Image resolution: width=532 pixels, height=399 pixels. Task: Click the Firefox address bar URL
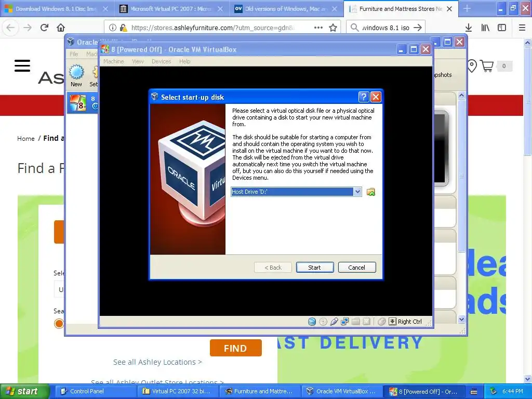[x=212, y=28]
